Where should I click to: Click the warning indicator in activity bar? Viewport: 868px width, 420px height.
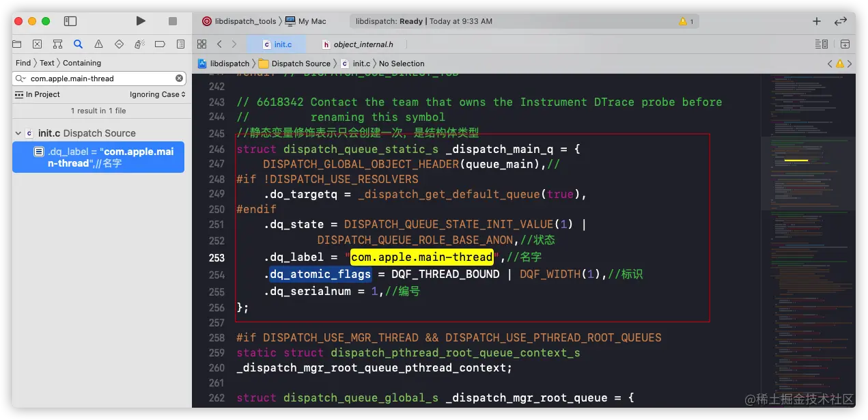686,21
